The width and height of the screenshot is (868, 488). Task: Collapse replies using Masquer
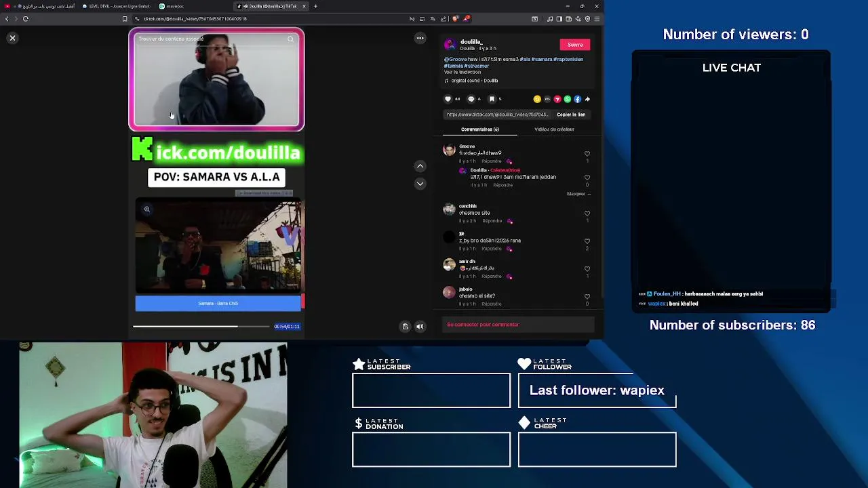pyautogui.click(x=578, y=194)
